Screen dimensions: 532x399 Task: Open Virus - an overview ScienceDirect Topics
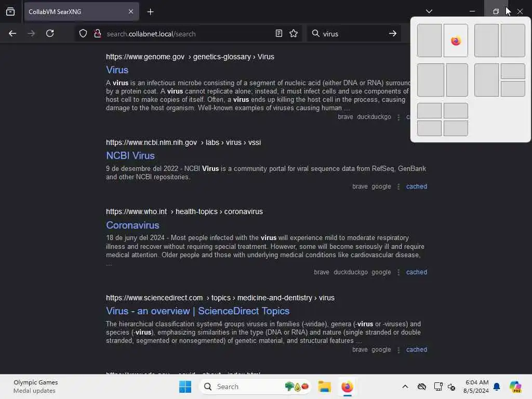[198, 311]
